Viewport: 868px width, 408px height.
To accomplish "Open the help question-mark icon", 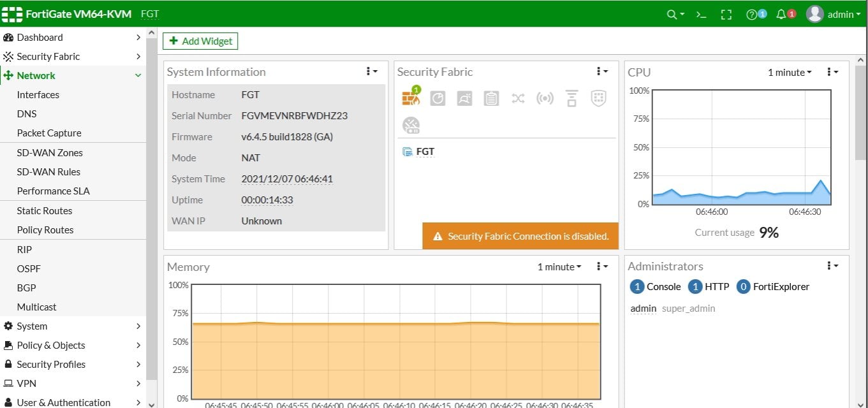I will 752,14.
